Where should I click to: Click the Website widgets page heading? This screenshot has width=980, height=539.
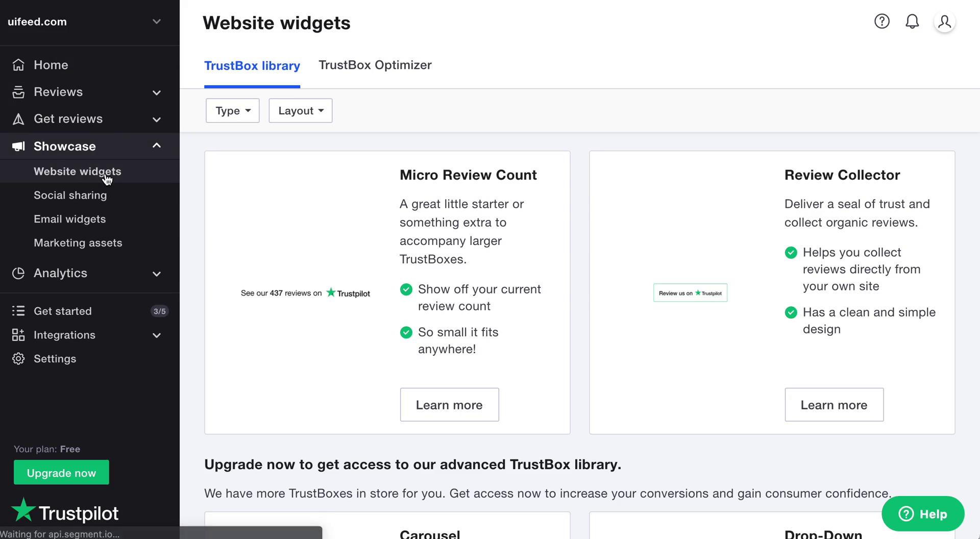coord(277,23)
